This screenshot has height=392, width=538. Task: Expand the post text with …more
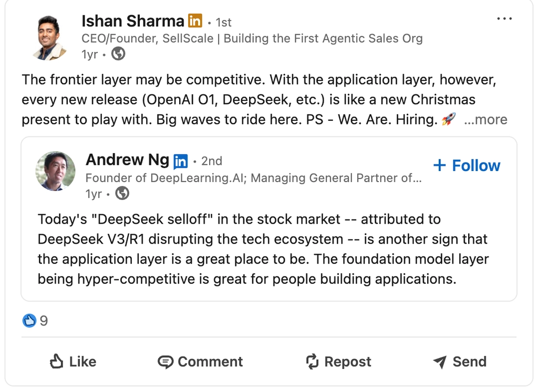click(x=486, y=120)
